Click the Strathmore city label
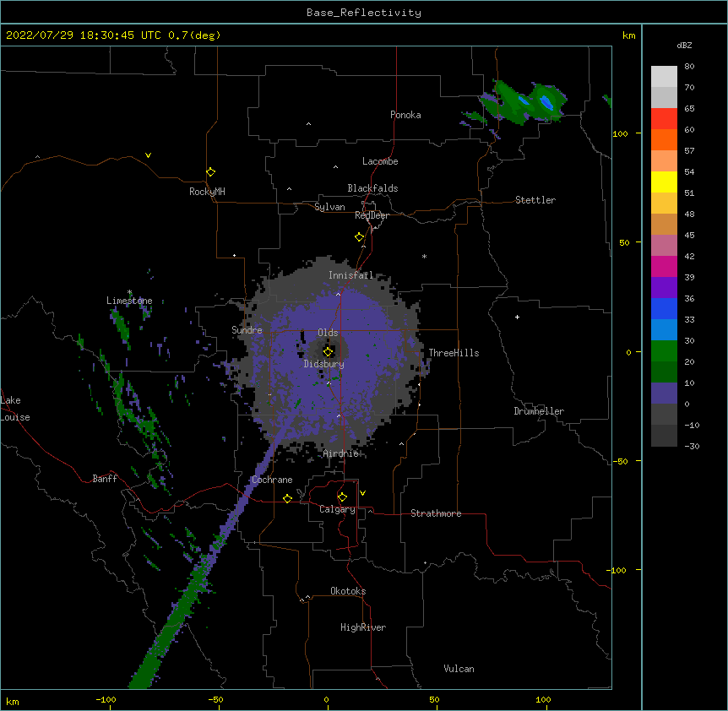This screenshot has height=711, width=728. [x=436, y=513]
